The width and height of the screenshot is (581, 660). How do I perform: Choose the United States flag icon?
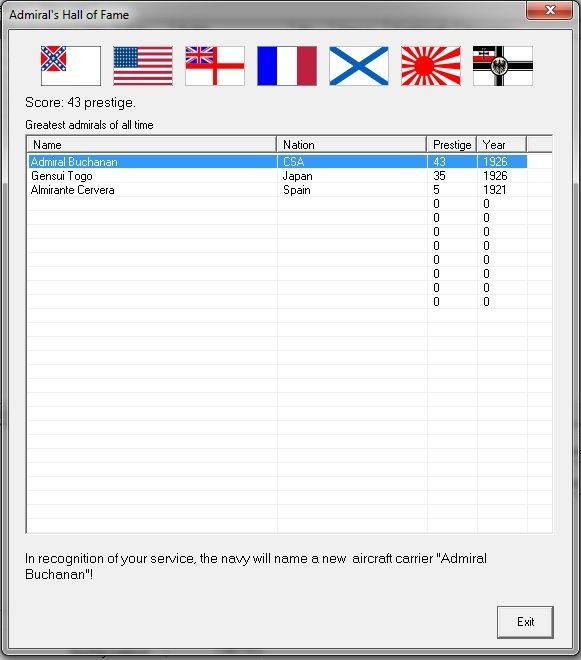tap(143, 66)
